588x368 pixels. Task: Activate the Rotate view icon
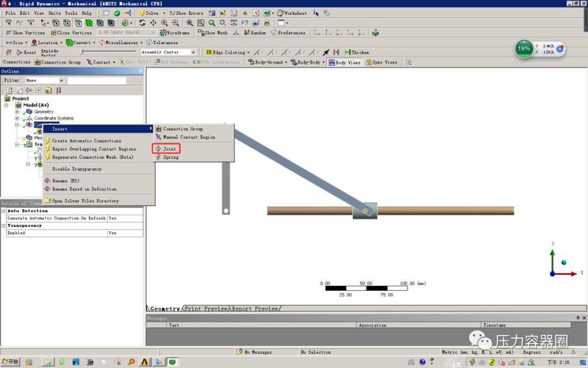(142, 22)
